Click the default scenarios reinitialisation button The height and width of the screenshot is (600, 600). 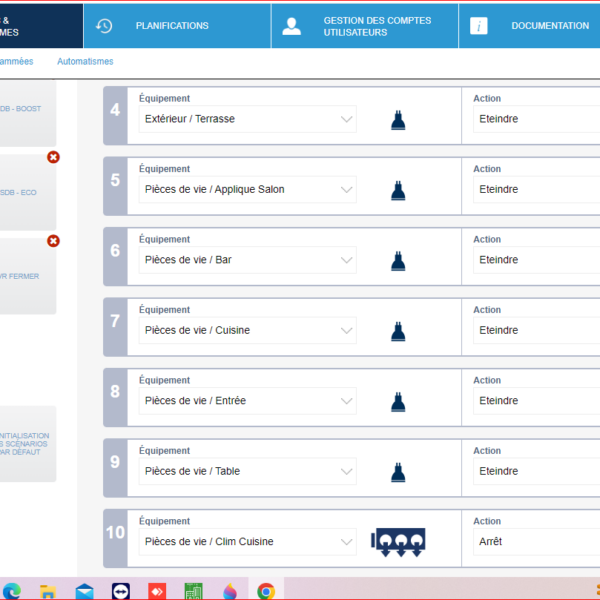pyautogui.click(x=28, y=442)
